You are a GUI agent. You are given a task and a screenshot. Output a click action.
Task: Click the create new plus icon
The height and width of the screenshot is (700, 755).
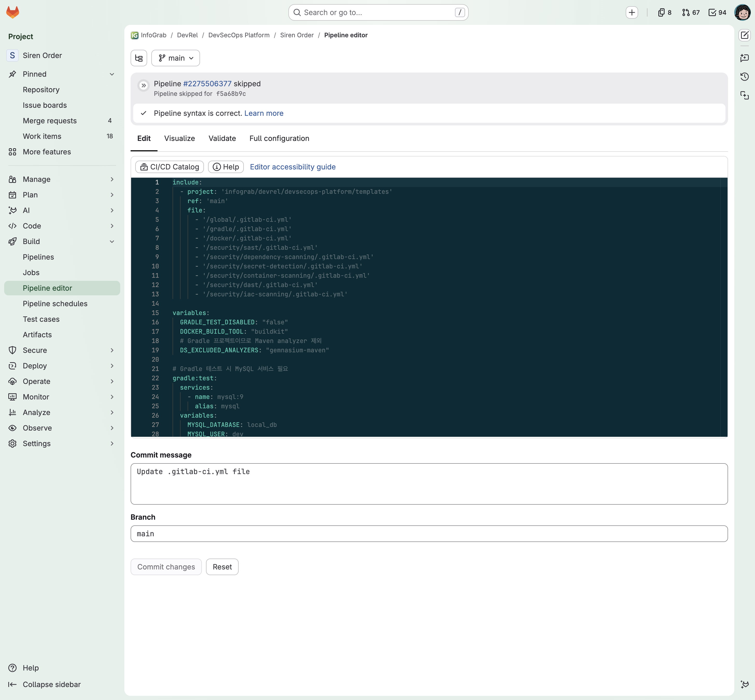point(631,12)
